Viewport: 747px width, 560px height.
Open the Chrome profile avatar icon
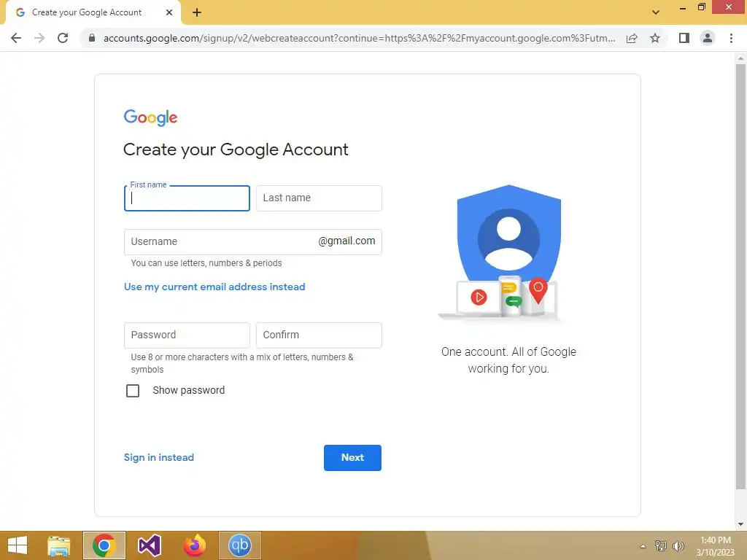pyautogui.click(x=708, y=38)
